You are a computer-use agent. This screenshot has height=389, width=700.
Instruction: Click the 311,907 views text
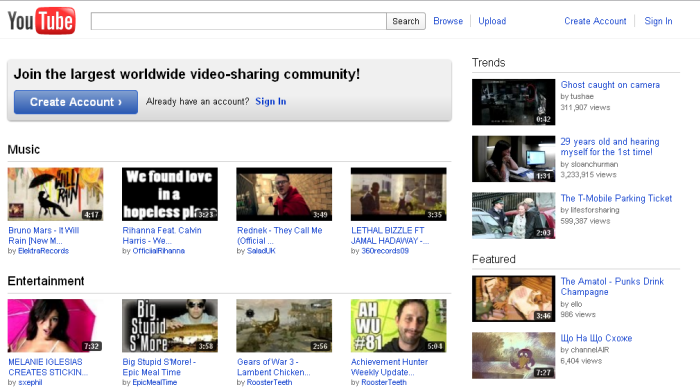coord(585,107)
